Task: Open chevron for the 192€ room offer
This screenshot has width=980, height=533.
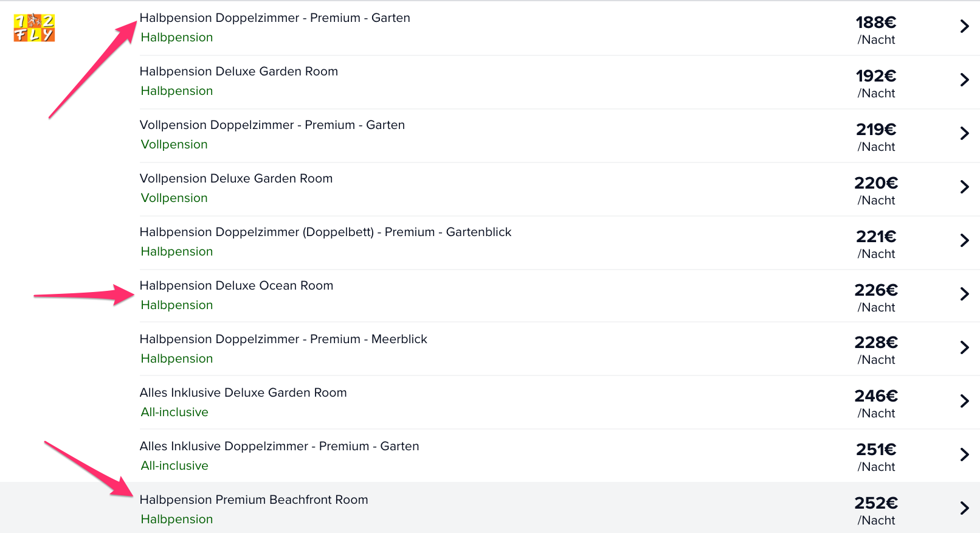Action: tap(964, 80)
